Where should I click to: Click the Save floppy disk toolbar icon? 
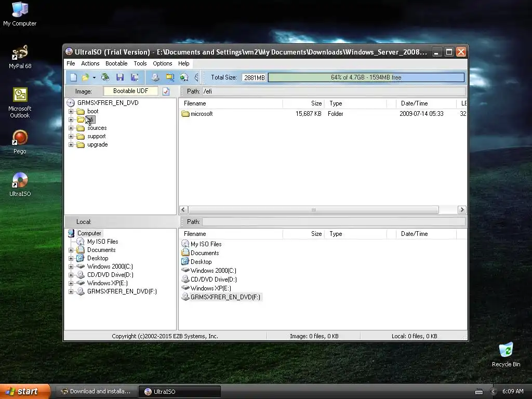click(x=120, y=77)
